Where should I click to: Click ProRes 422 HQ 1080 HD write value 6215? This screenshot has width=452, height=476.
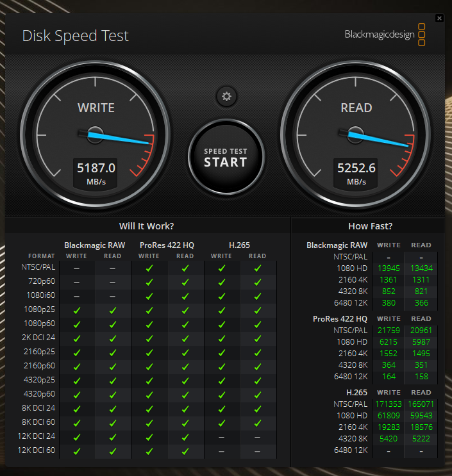[389, 342]
